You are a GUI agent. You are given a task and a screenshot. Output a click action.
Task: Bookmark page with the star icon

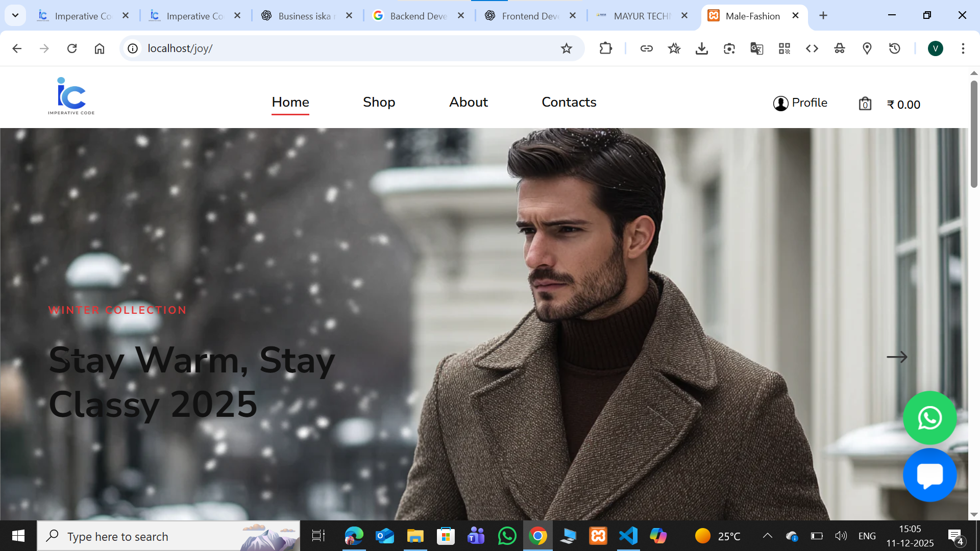pyautogui.click(x=566, y=48)
